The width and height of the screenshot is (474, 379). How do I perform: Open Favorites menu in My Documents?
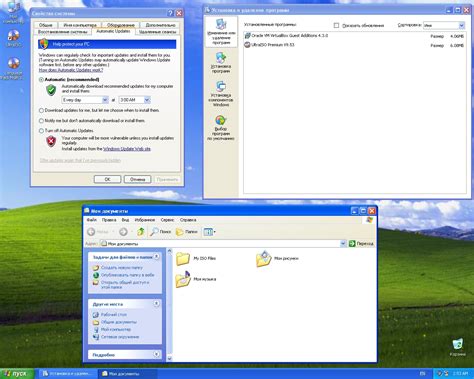(x=145, y=220)
